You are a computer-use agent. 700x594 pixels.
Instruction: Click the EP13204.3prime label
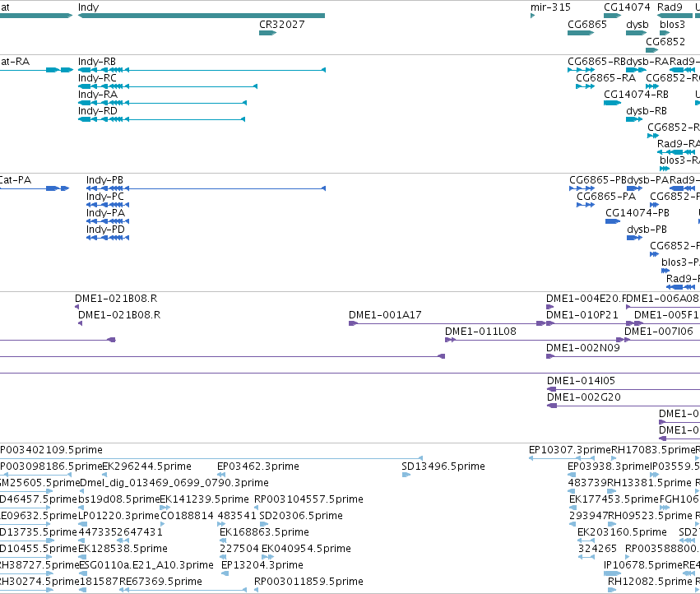(262, 565)
